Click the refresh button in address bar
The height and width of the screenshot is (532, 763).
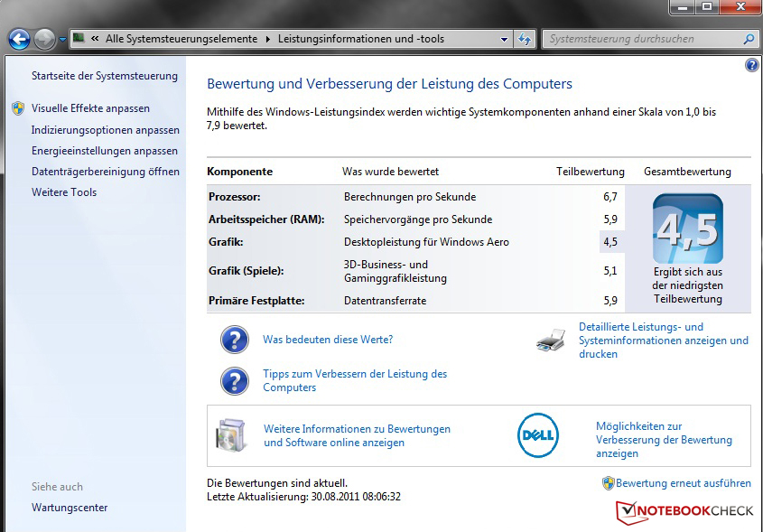525,39
